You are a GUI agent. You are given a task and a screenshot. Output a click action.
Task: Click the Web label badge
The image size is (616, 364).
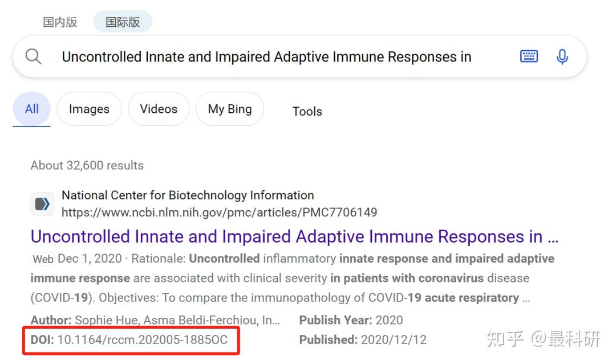[x=43, y=259]
